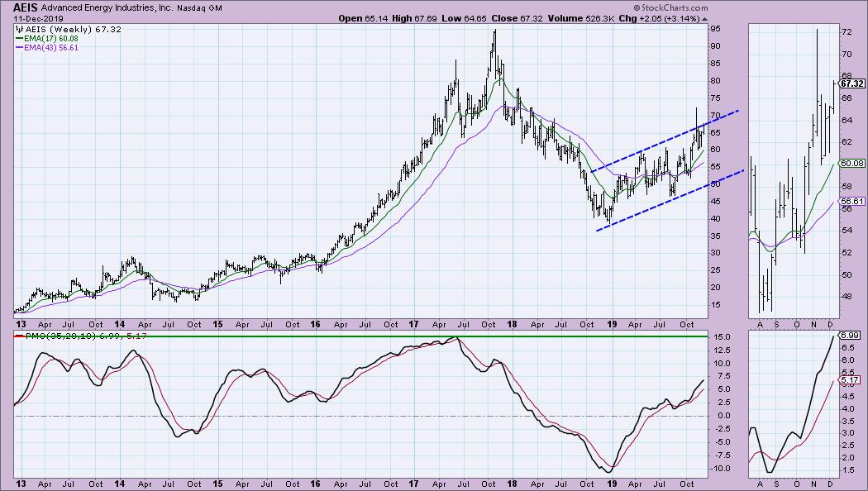The image size is (868, 491).
Task: Click the 1.5 tick on the PMO zoom axis
Action: 847,470
